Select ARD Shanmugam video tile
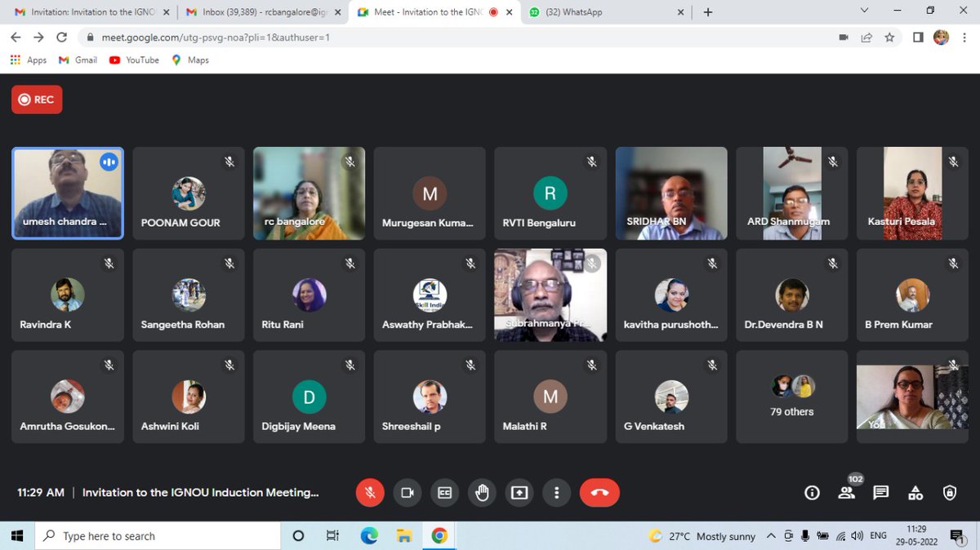Screen dimensions: 980x550 coord(792,193)
